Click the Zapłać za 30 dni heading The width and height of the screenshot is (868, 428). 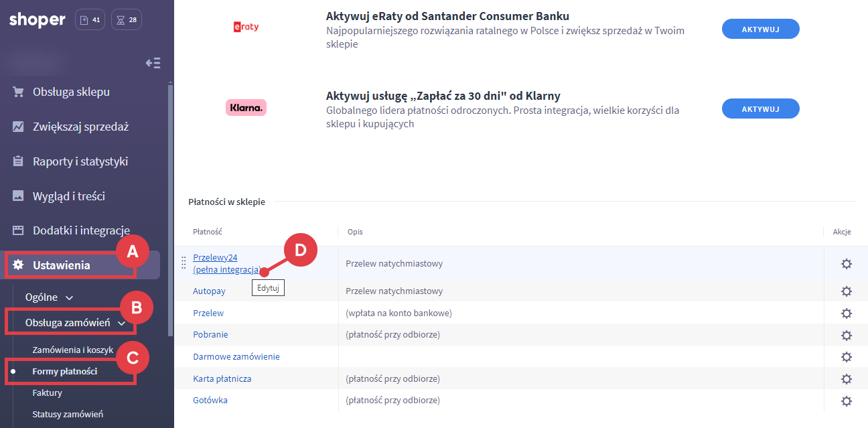(x=443, y=95)
